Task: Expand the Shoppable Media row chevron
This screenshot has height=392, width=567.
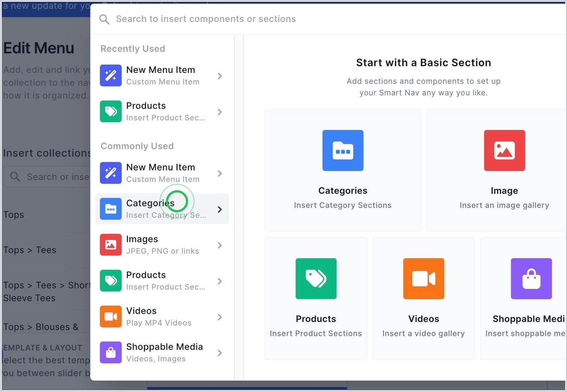Action: [x=220, y=353]
